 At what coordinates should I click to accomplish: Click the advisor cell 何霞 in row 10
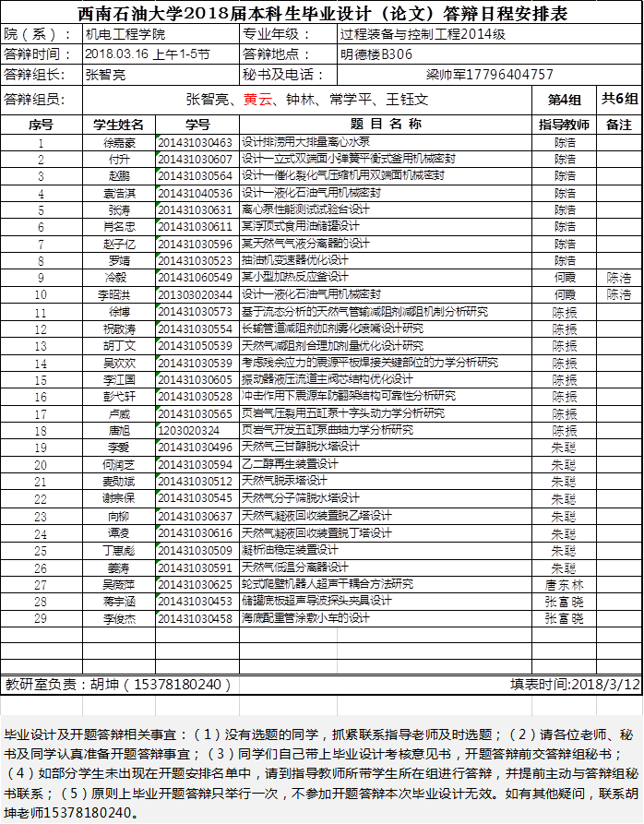click(x=564, y=294)
